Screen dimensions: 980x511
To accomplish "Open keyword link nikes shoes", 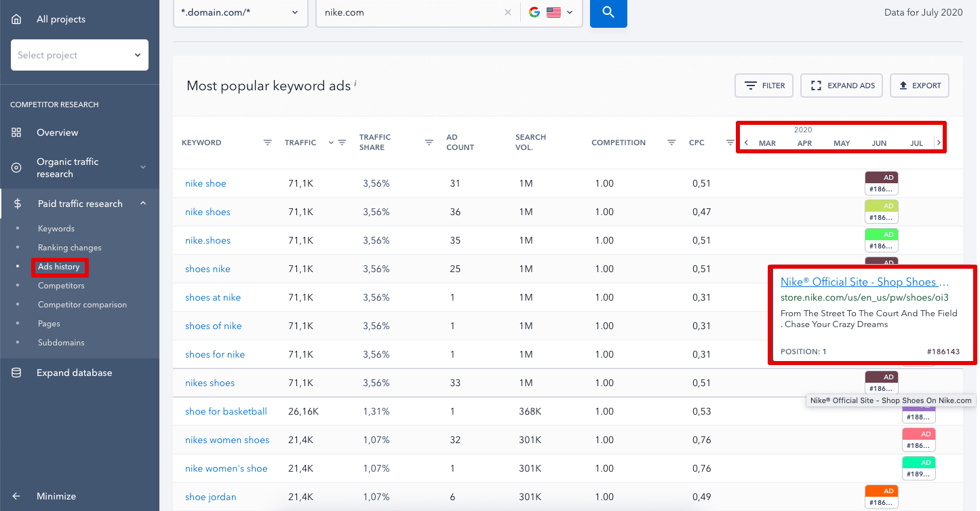I will [210, 383].
